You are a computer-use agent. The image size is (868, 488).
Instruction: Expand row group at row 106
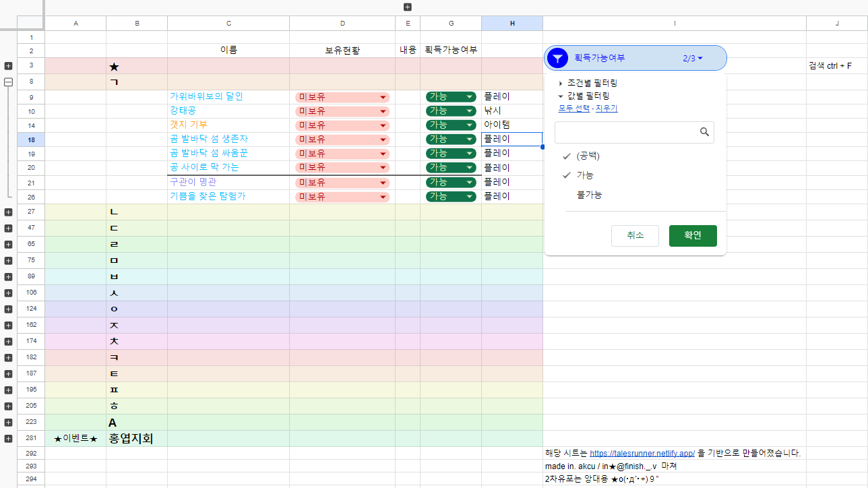coord(9,293)
